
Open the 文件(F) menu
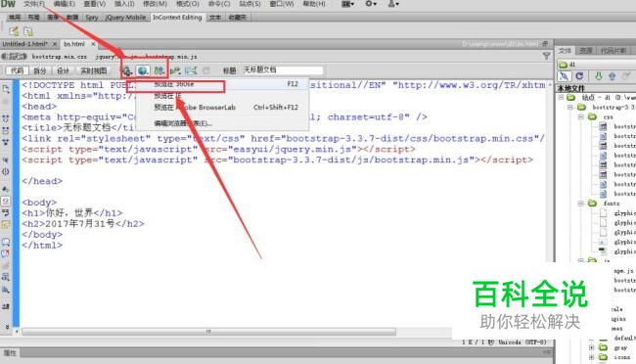coord(34,4)
